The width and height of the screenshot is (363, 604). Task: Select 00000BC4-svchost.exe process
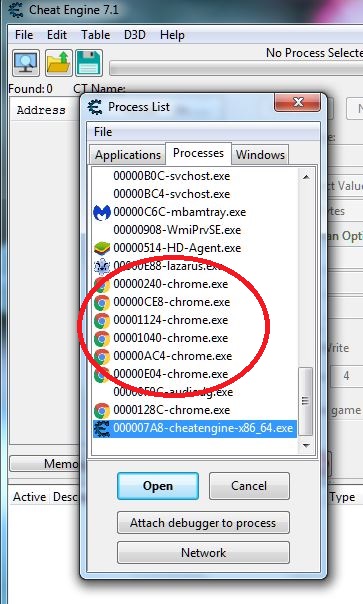pos(171,194)
